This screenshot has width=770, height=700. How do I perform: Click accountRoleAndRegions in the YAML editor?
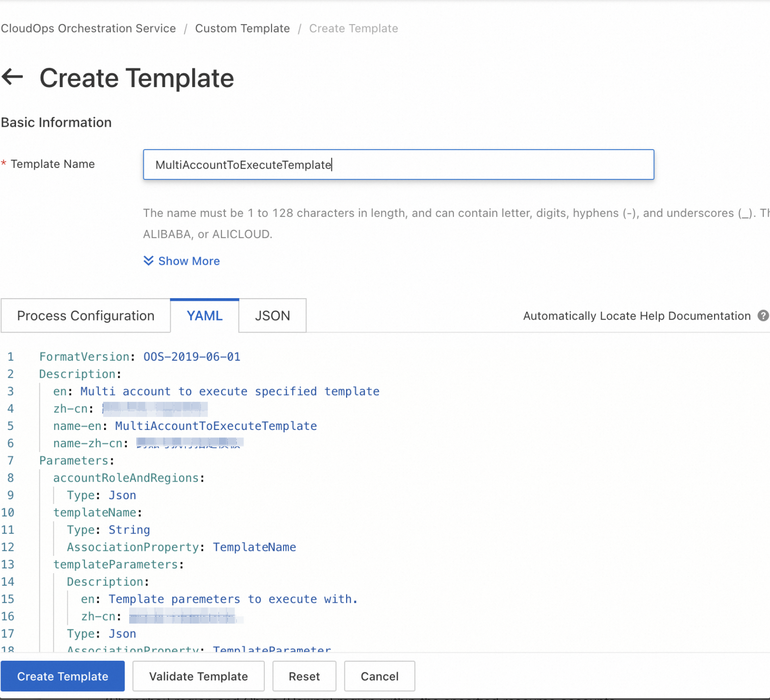point(126,478)
